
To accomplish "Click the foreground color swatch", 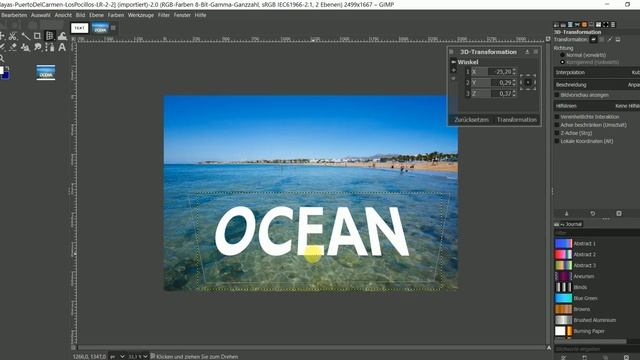I will click(x=2, y=70).
